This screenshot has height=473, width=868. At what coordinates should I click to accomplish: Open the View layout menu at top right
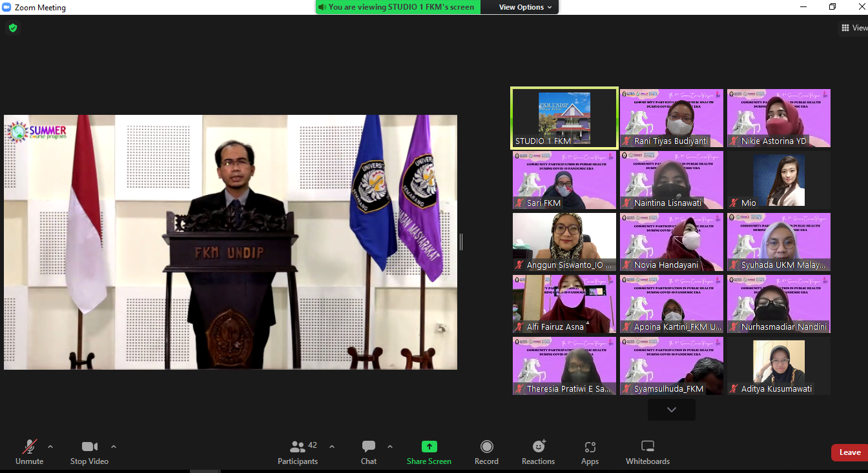pos(852,28)
